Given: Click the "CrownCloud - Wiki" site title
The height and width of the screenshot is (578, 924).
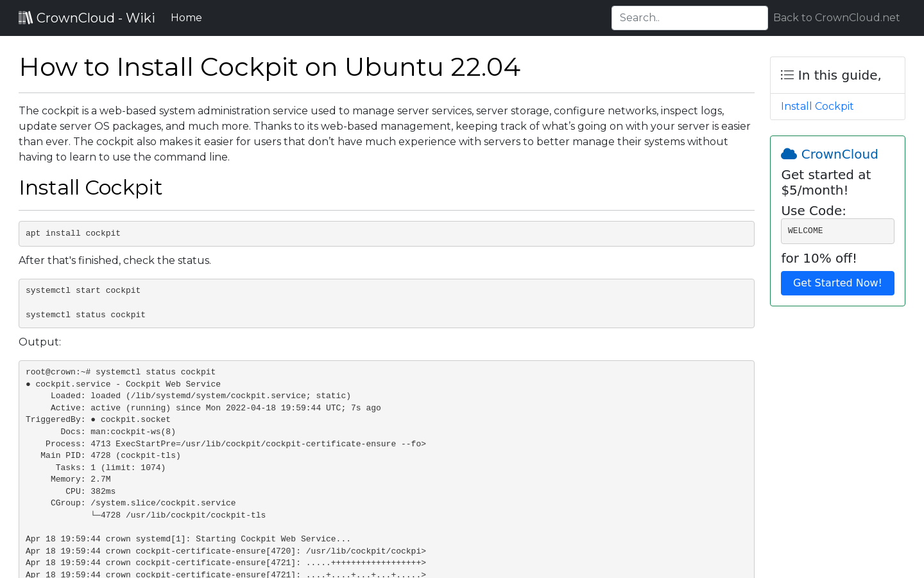Looking at the screenshot, I should pos(95,17).
